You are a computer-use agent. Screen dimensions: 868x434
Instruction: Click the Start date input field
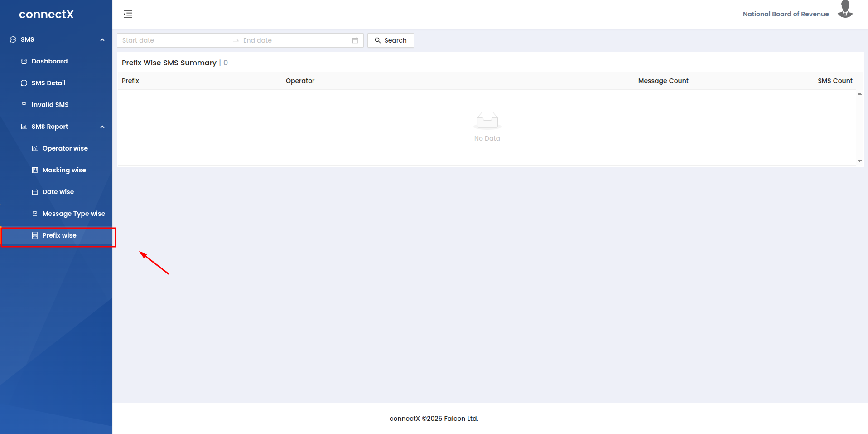coord(174,40)
